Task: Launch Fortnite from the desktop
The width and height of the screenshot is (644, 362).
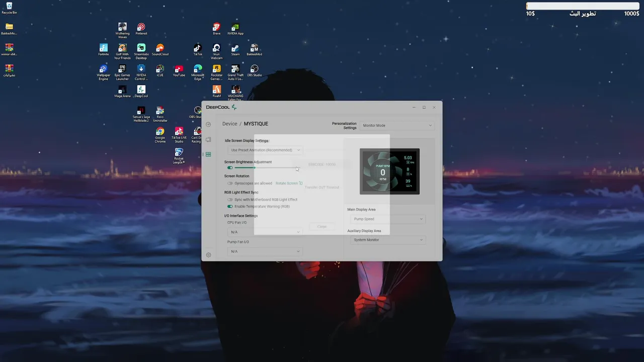Action: pos(104,50)
